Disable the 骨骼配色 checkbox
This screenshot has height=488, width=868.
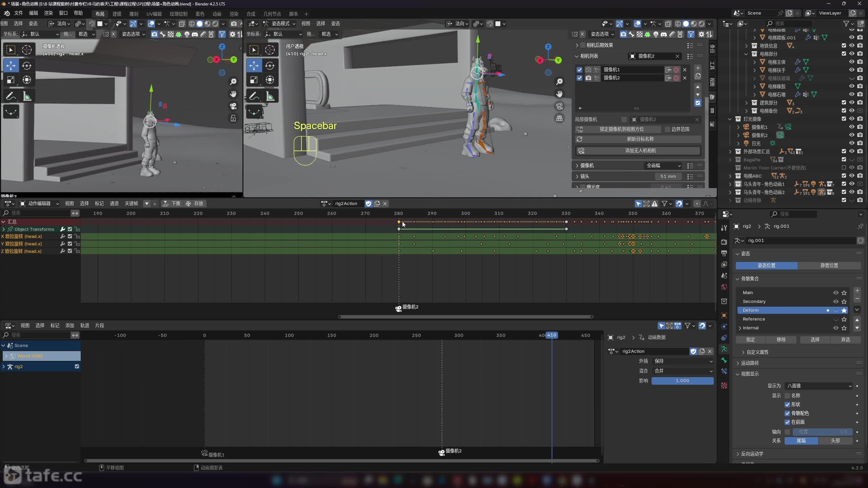pyautogui.click(x=787, y=413)
